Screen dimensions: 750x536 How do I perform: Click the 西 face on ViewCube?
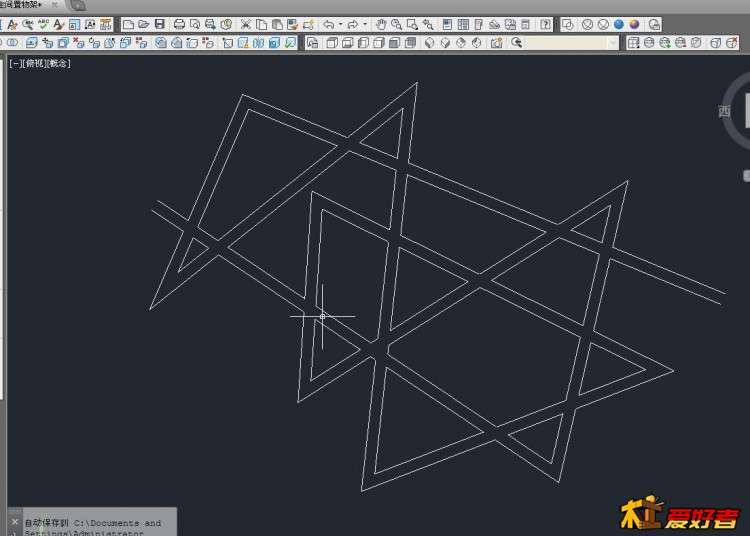[x=724, y=111]
